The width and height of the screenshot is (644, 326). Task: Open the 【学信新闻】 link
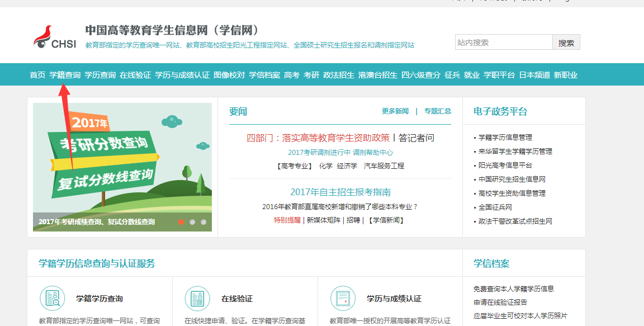click(386, 220)
